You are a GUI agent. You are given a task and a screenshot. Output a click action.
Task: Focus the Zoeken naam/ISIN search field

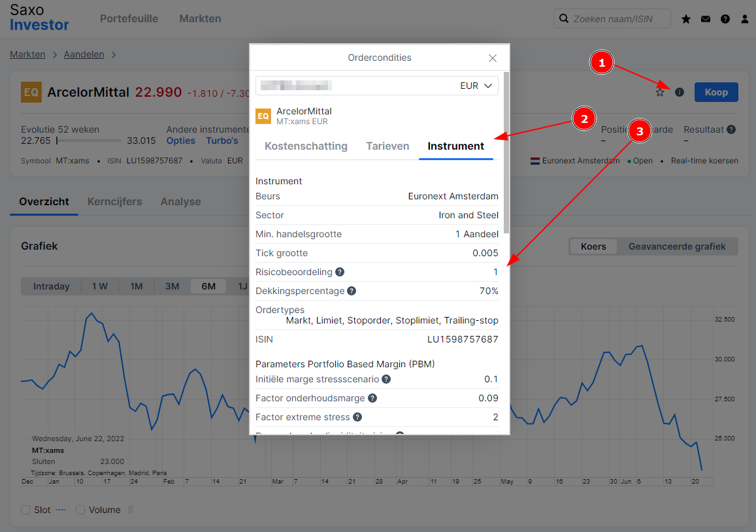[x=612, y=18]
